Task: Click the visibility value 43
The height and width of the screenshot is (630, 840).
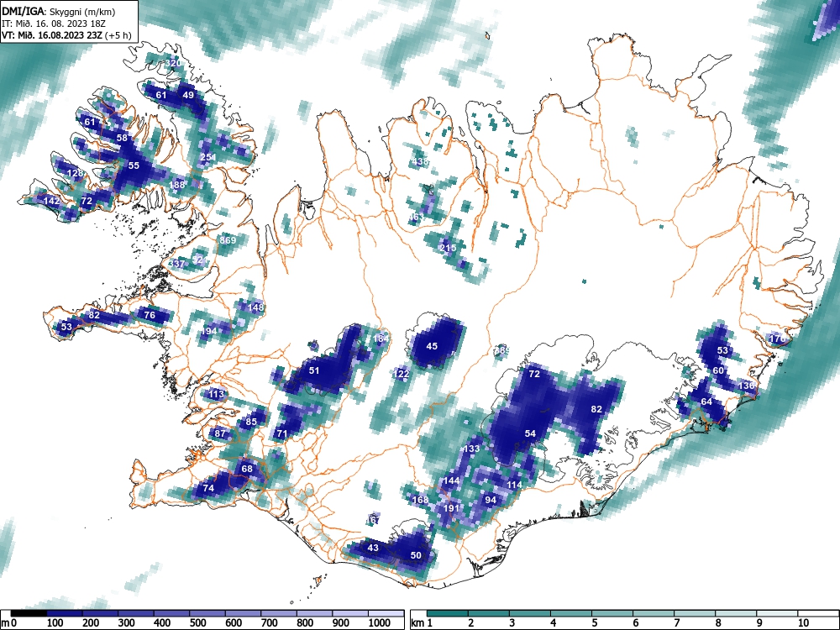Action: (373, 548)
